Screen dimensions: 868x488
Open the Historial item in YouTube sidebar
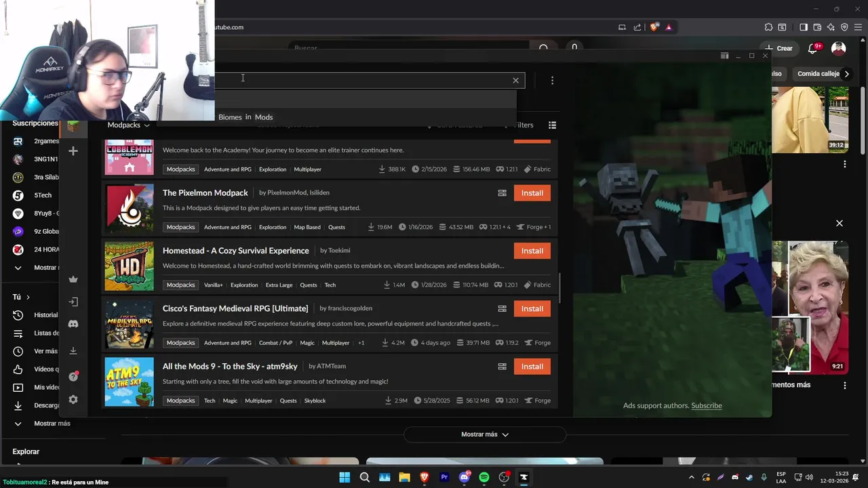pyautogui.click(x=36, y=315)
